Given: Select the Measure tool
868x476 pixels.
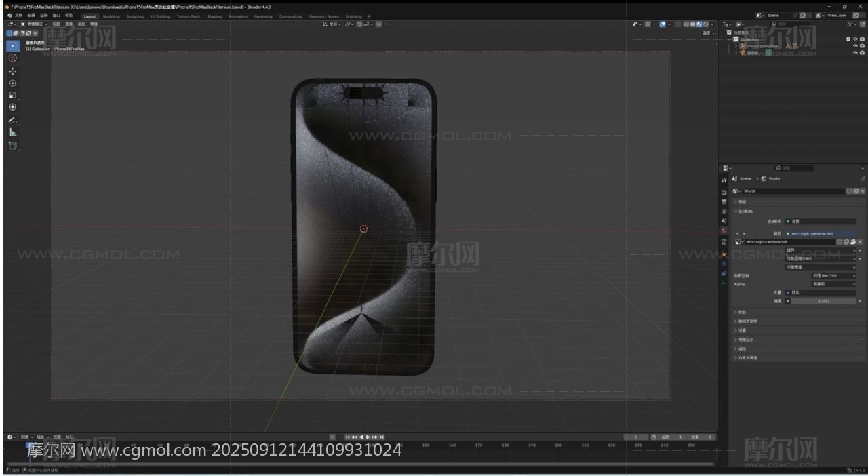Looking at the screenshot, I should (x=12, y=132).
